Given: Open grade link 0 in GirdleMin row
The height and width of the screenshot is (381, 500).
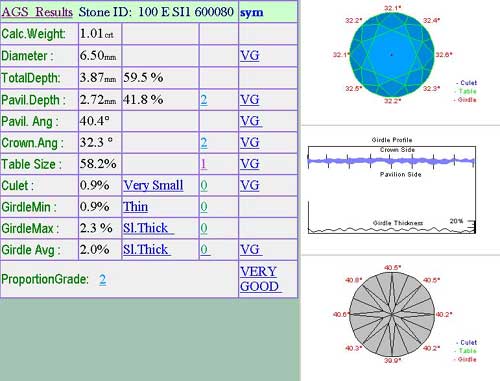Looking at the screenshot, I should pos(204,207).
